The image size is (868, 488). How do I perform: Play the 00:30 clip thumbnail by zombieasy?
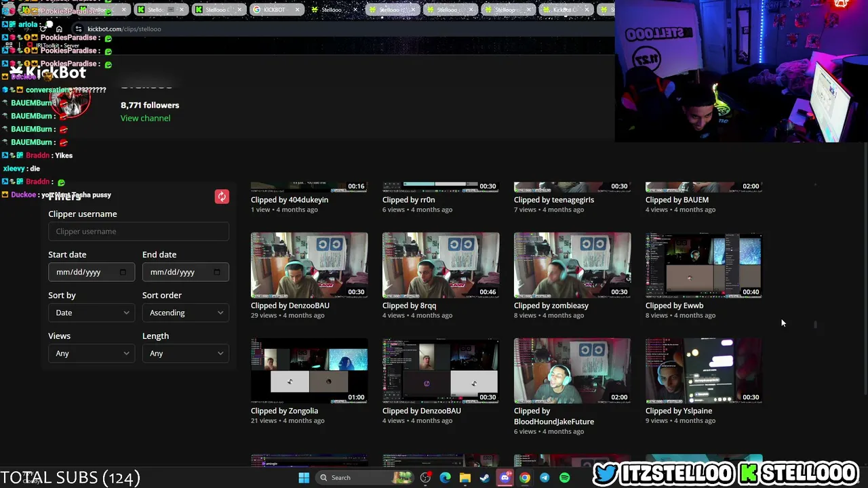pos(572,265)
